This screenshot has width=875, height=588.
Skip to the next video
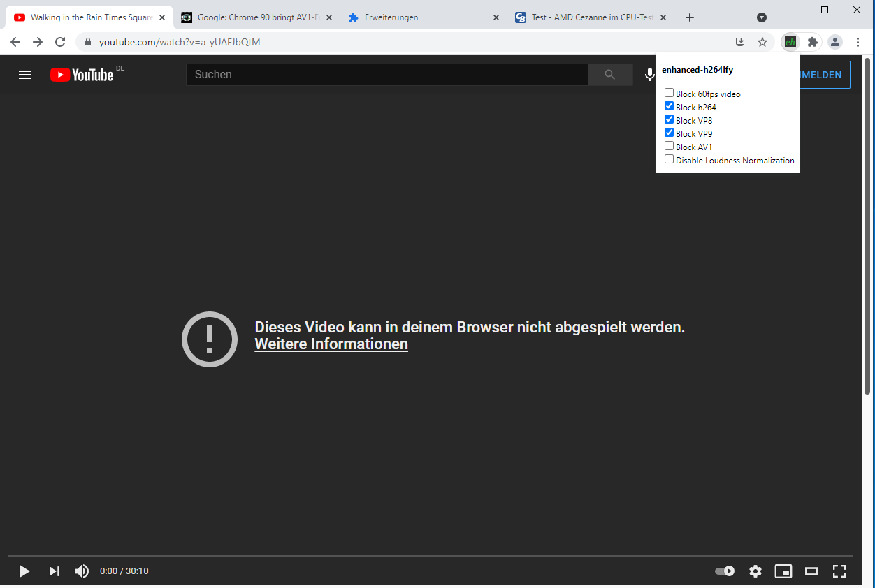click(54, 571)
